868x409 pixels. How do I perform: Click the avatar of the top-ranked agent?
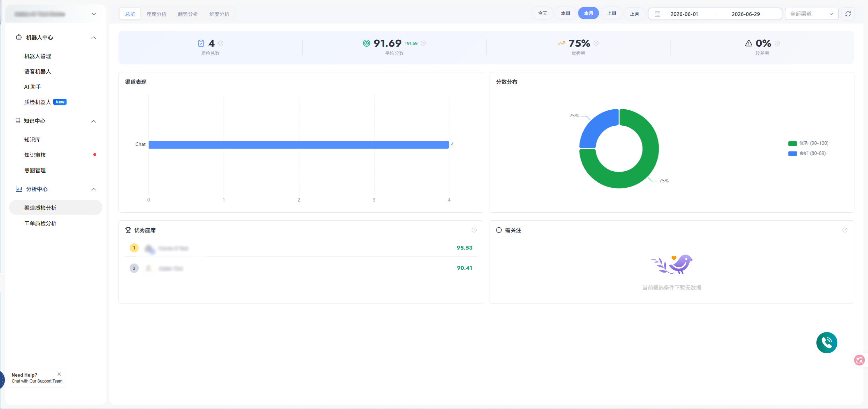pyautogui.click(x=149, y=249)
